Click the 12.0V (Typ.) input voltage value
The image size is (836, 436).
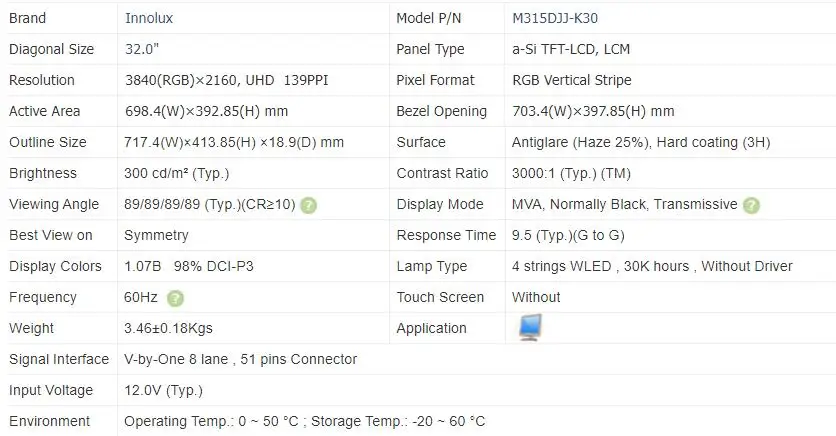(x=163, y=390)
